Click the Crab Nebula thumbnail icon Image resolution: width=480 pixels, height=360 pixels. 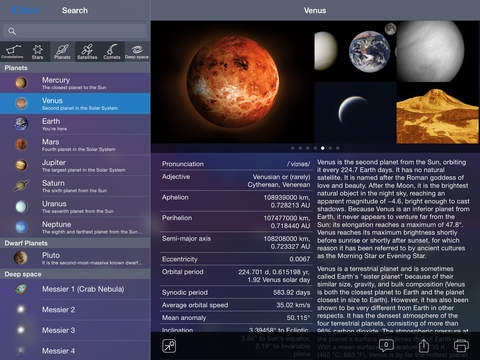click(x=21, y=289)
